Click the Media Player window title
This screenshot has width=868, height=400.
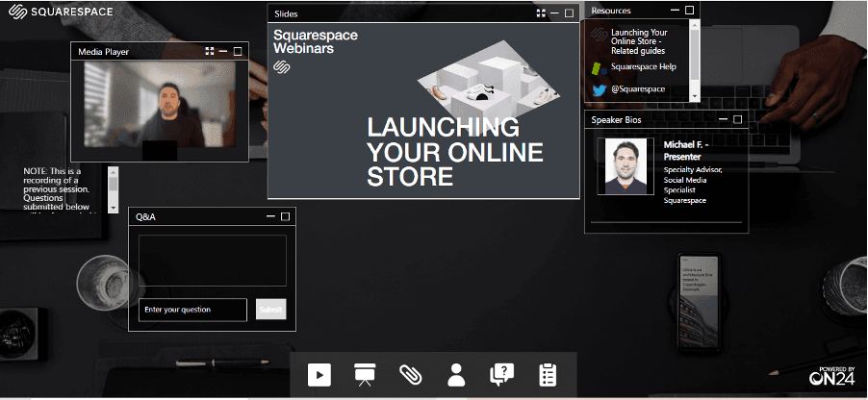103,52
